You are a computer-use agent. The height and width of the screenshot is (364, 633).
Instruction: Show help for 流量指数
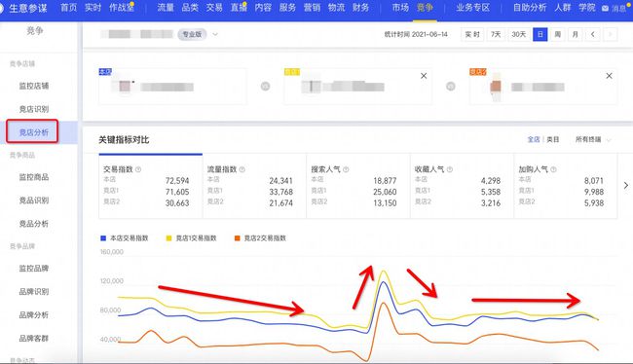click(x=242, y=169)
